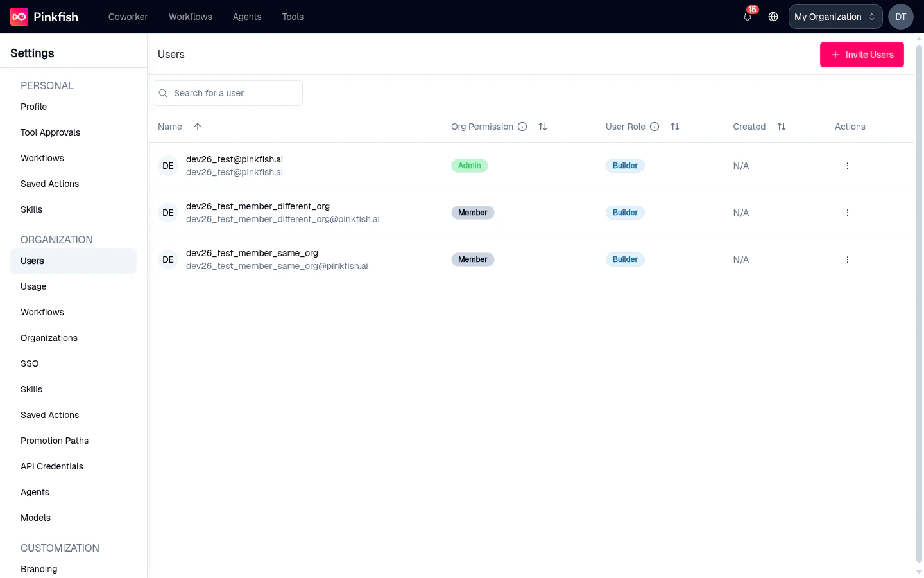Open the My Organization switcher dropdown
This screenshot has width=924, height=578.
tap(835, 17)
